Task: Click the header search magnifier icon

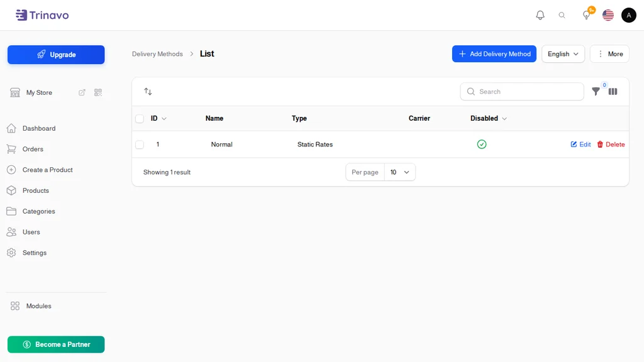Action: [x=562, y=15]
